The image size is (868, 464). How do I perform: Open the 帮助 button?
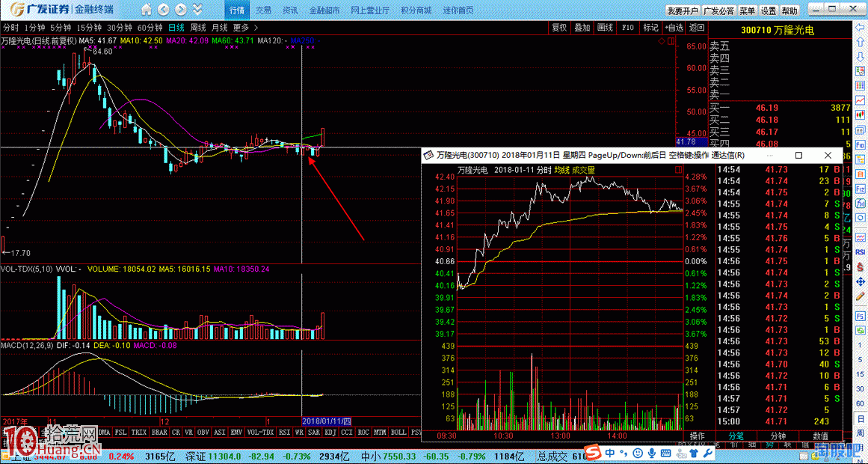pos(789,10)
